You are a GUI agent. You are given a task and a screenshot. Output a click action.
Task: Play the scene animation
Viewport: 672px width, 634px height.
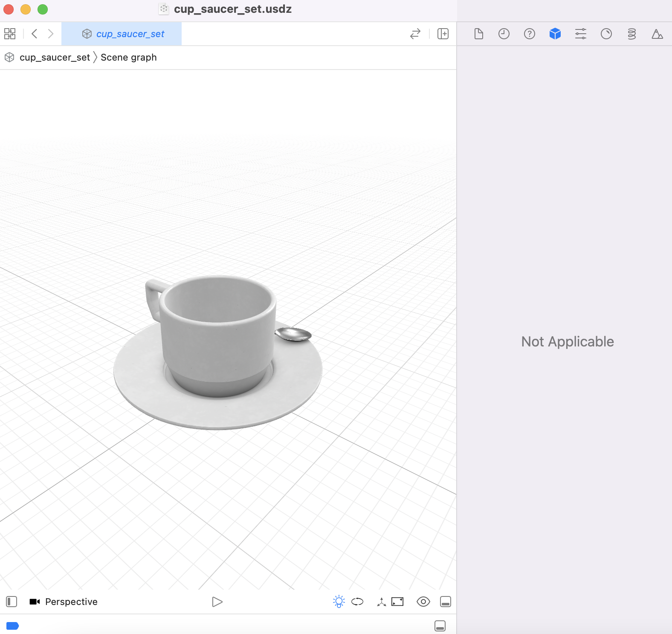click(x=217, y=602)
